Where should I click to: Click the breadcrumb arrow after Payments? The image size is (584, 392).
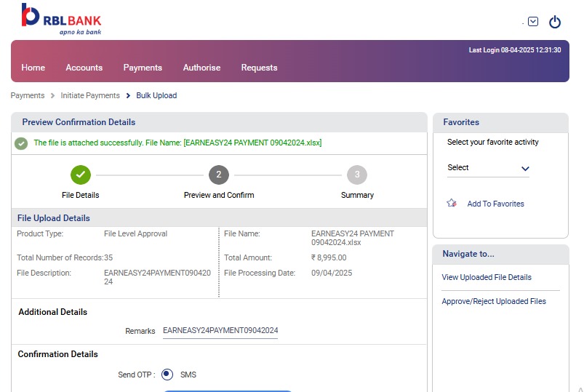point(52,96)
